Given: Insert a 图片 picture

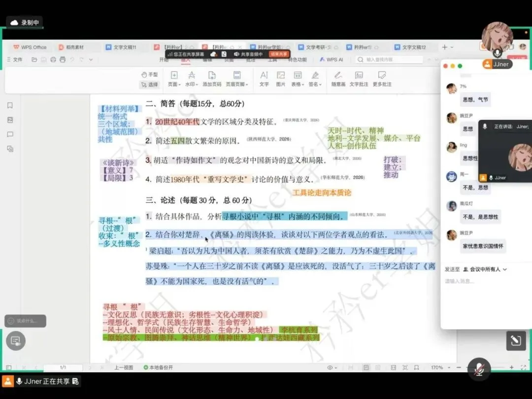Looking at the screenshot, I should point(281,79).
